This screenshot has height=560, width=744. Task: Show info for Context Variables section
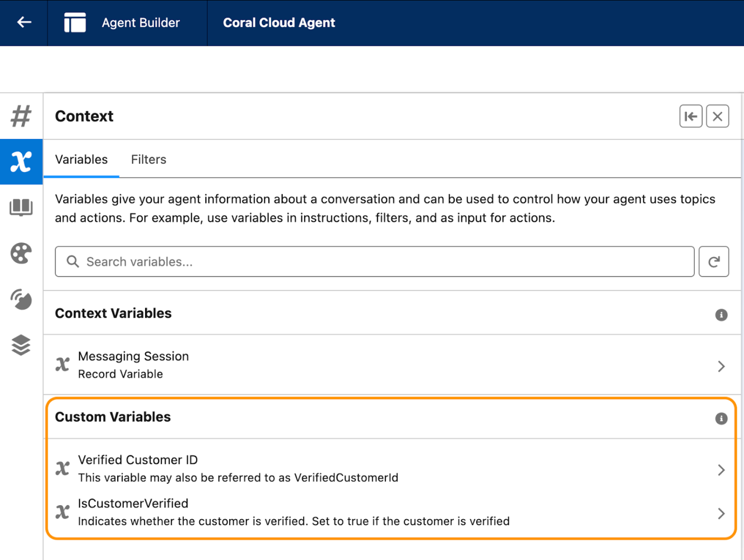(x=721, y=315)
